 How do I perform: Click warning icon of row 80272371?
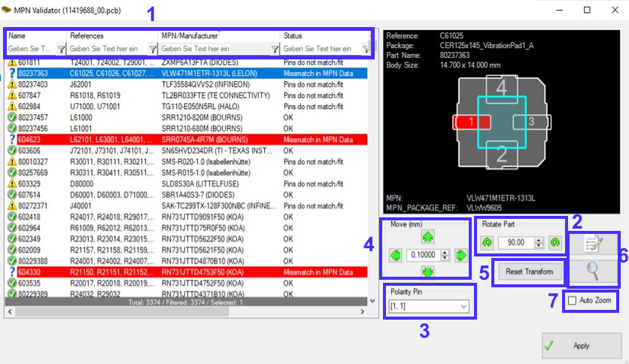[x=12, y=205]
